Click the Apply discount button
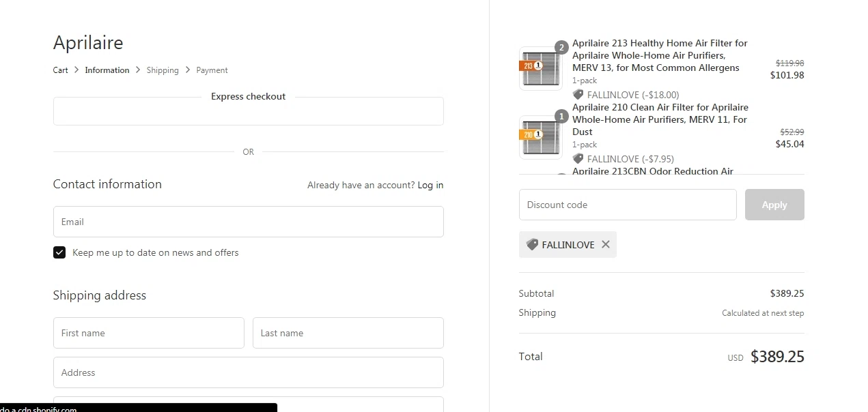Image resolution: width=868 pixels, height=412 pixels. 774,205
